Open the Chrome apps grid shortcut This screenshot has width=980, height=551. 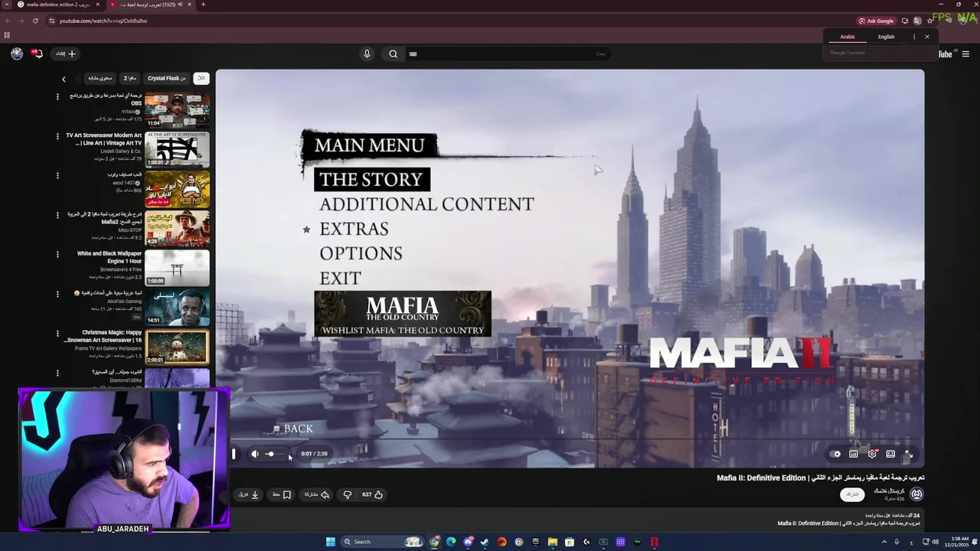pyautogui.click(x=7, y=35)
